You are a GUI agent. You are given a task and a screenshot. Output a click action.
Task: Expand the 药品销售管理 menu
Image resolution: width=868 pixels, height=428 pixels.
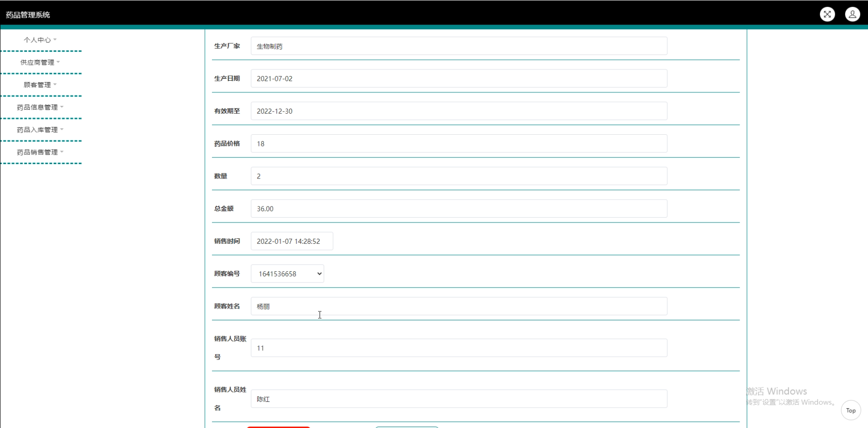(41, 152)
